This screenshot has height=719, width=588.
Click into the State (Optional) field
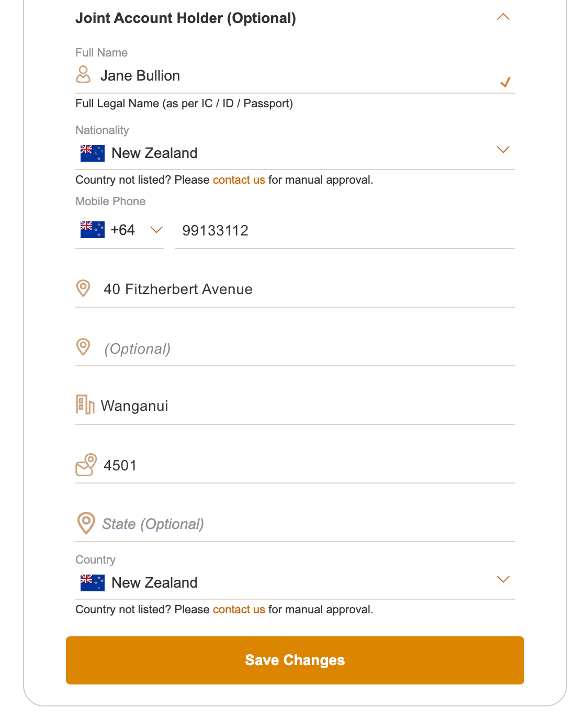303,524
